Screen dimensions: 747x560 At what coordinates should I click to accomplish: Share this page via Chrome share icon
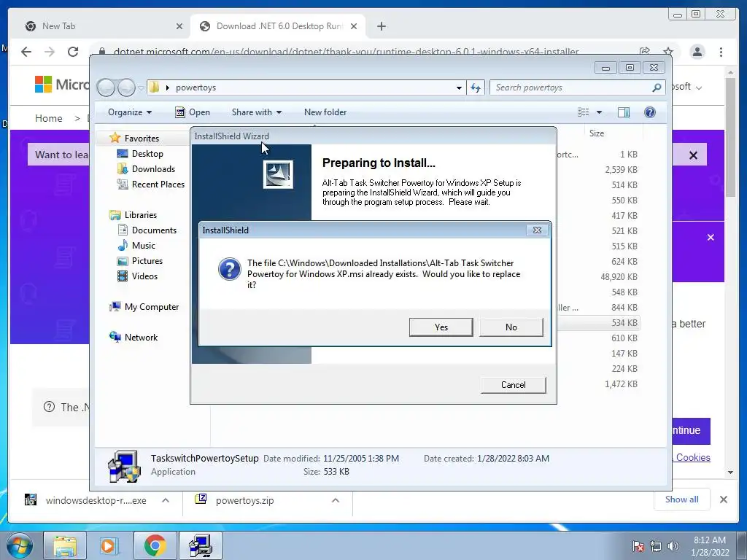[645, 52]
